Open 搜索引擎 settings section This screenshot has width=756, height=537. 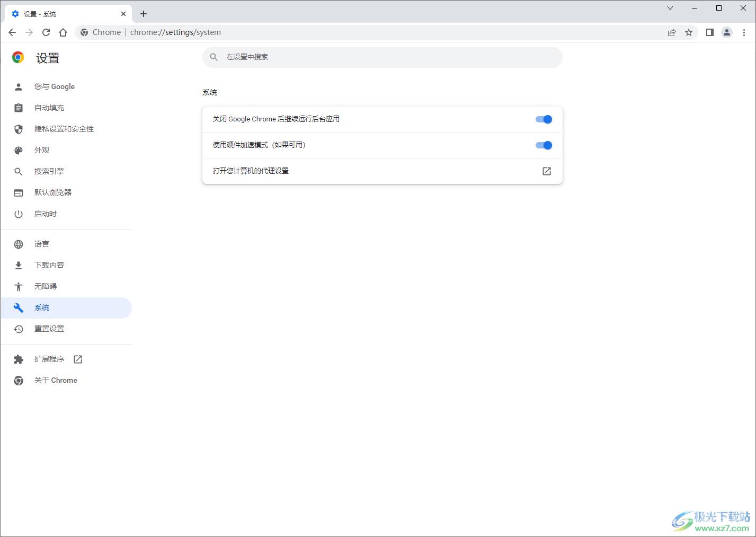[66, 171]
